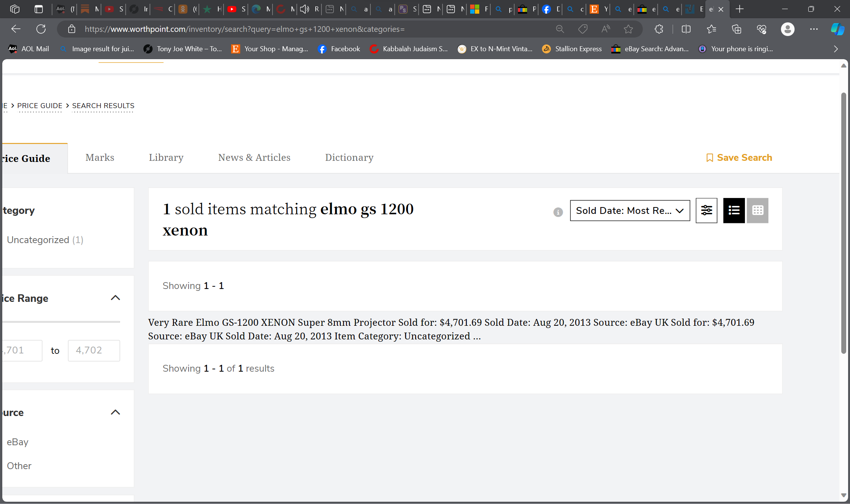This screenshot has width=850, height=504.
Task: Open the user profile avatar
Action: coord(788,29)
